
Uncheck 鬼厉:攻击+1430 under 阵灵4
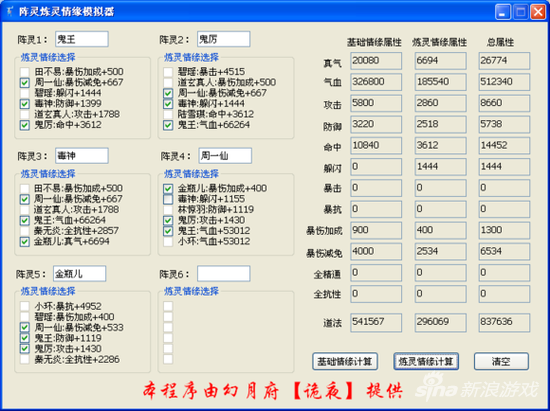point(168,220)
